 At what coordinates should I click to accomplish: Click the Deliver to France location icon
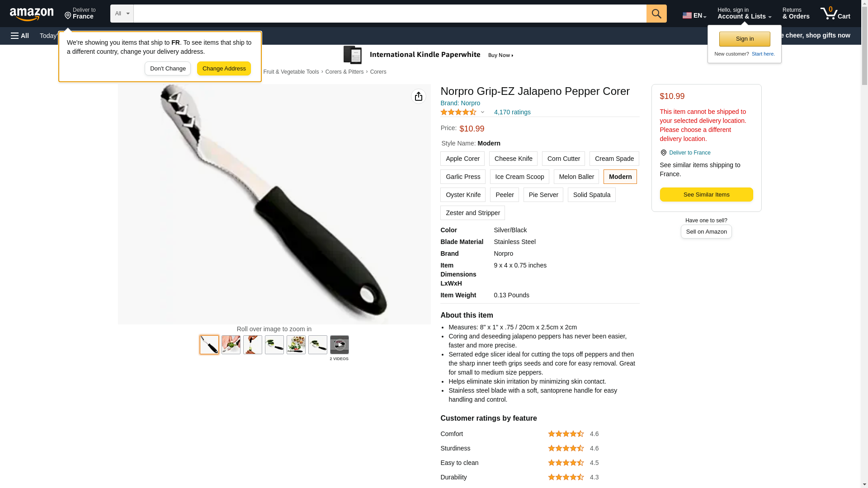[664, 153]
